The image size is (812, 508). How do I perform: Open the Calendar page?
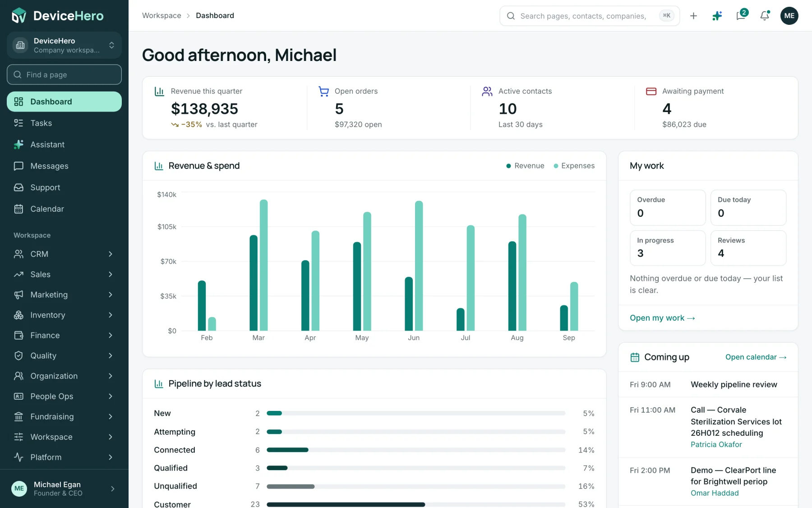pyautogui.click(x=64, y=209)
